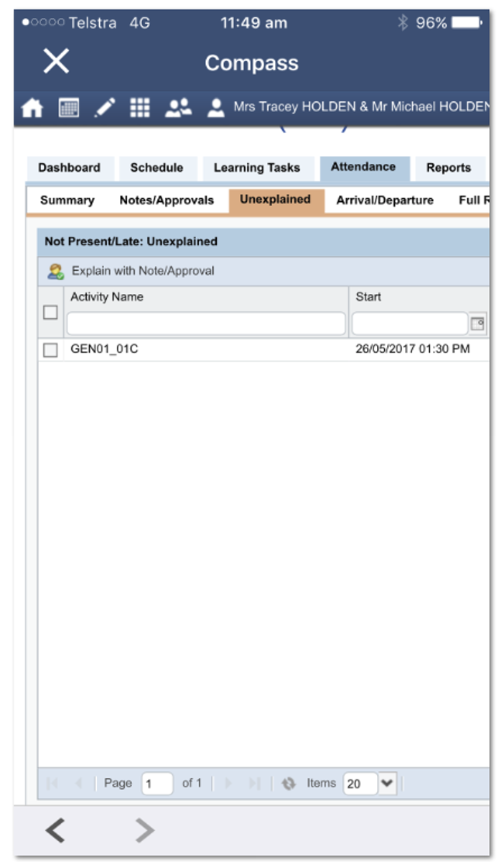Tick the select-all header checkbox
The height and width of the screenshot is (862, 504).
pos(50,312)
